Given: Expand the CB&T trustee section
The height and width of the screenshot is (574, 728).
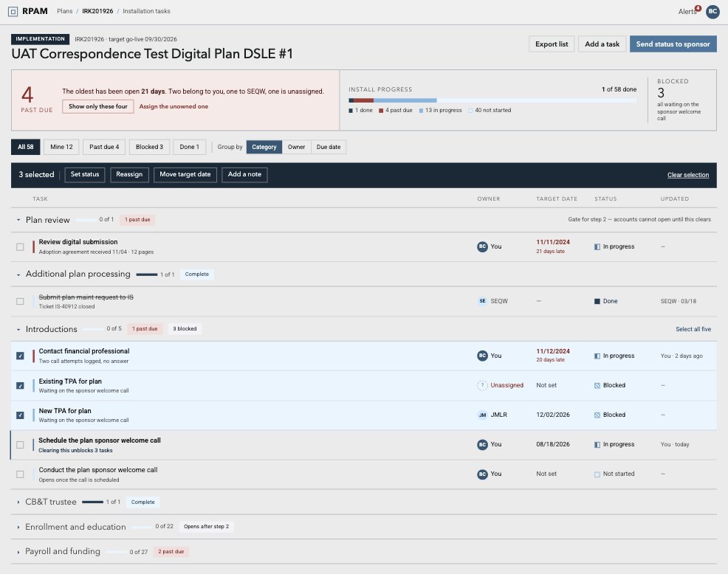Looking at the screenshot, I should pos(18,502).
